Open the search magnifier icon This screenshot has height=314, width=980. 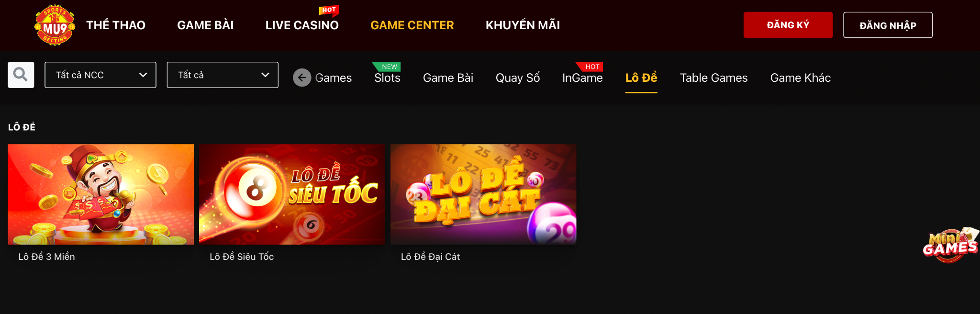(x=21, y=75)
